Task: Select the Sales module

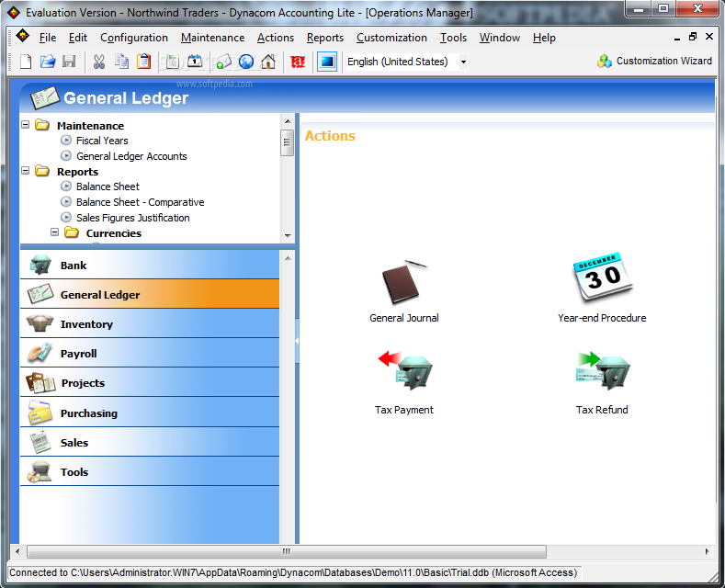Action: [150, 442]
